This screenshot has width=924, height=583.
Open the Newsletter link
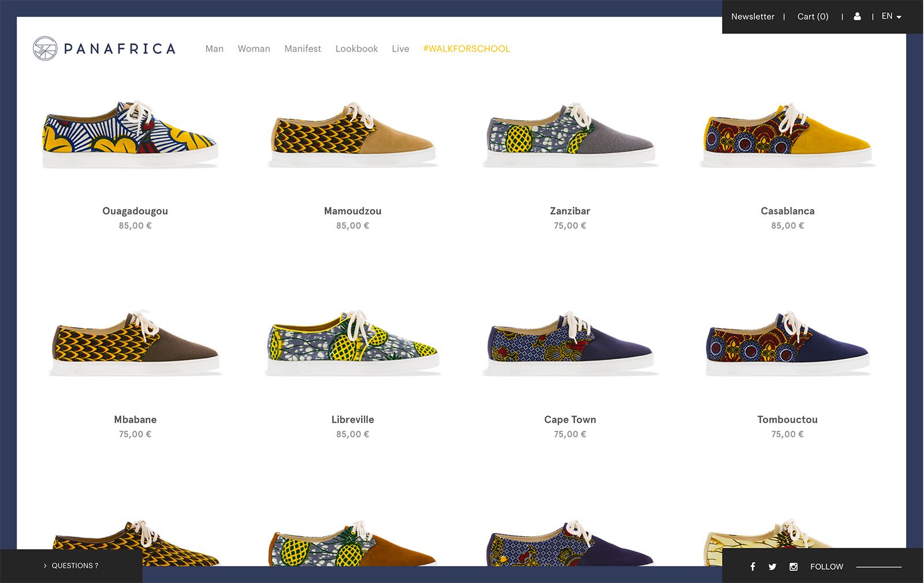752,17
